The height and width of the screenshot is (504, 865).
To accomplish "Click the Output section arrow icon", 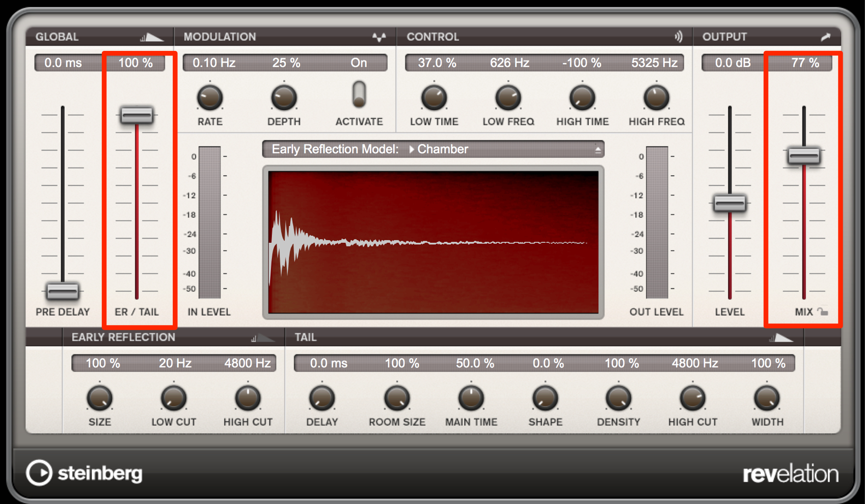I will (x=826, y=37).
